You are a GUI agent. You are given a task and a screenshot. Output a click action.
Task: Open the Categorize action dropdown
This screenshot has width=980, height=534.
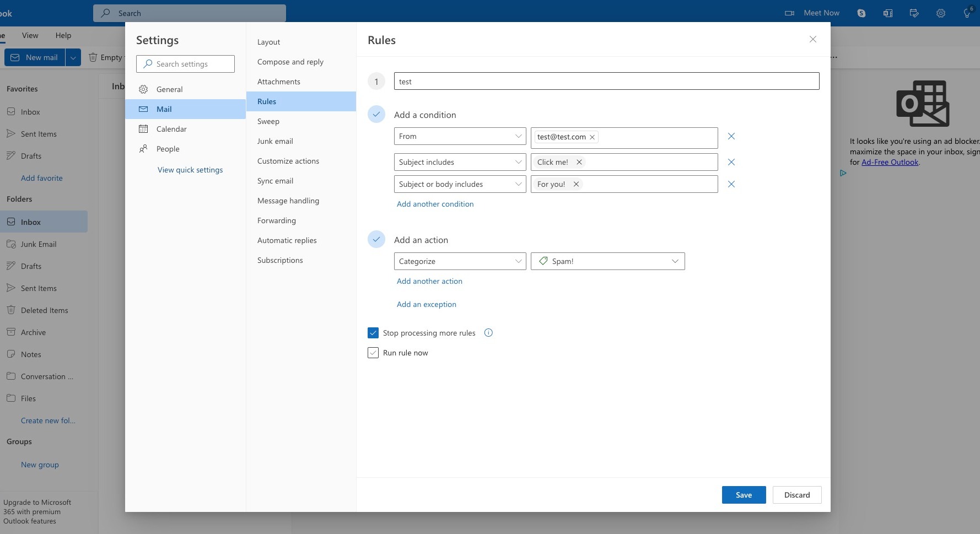click(x=460, y=261)
